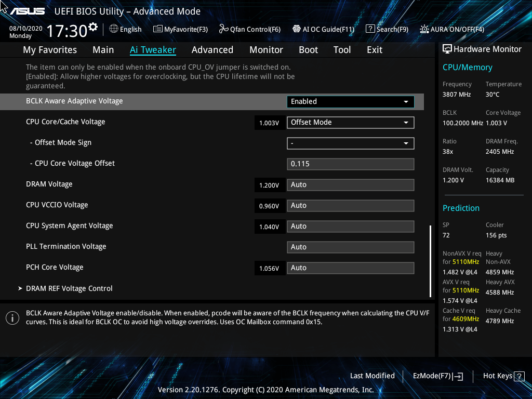
Task: Select PCH Core Voltage label
Action: pos(55,268)
